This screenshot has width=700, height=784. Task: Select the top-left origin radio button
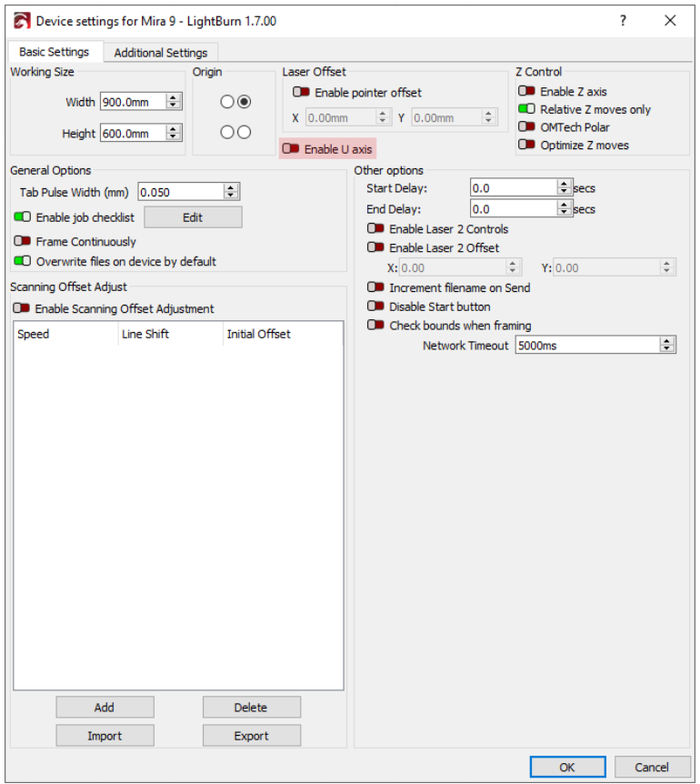227,102
